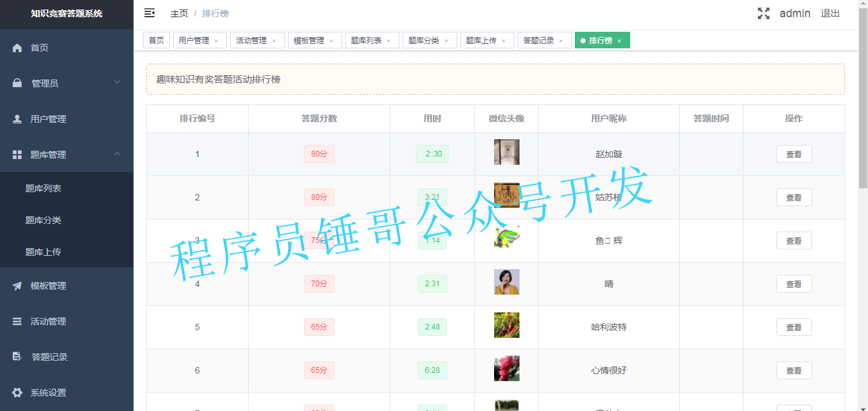Viewport: 868px width, 411px height.
Task: Click the home icon beside 首页 in sidebar
Action: click(x=17, y=48)
